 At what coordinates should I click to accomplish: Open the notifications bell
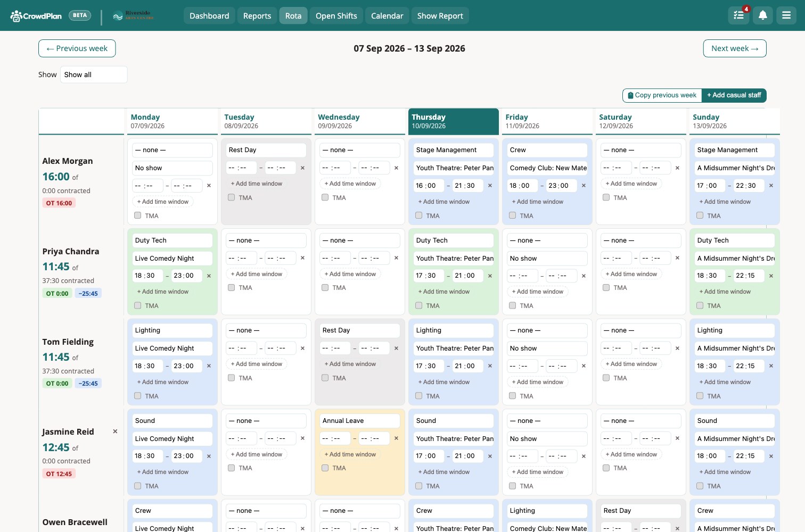(x=763, y=15)
